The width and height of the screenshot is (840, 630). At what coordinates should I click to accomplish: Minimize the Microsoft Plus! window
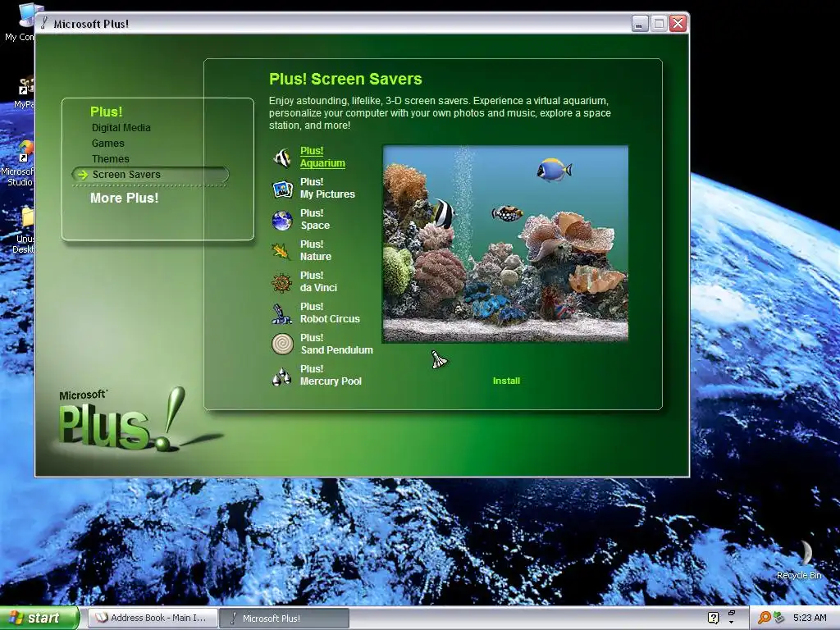point(640,24)
